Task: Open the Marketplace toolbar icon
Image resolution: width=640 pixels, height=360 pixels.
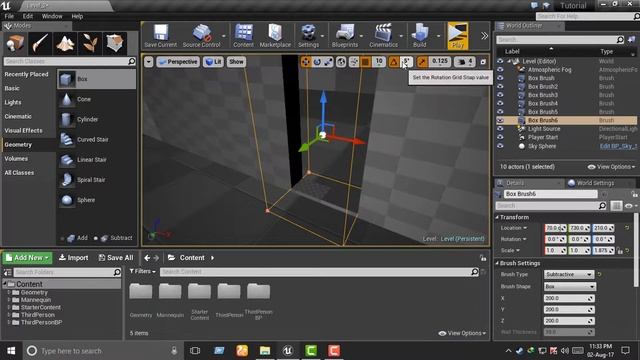Action: (275, 36)
